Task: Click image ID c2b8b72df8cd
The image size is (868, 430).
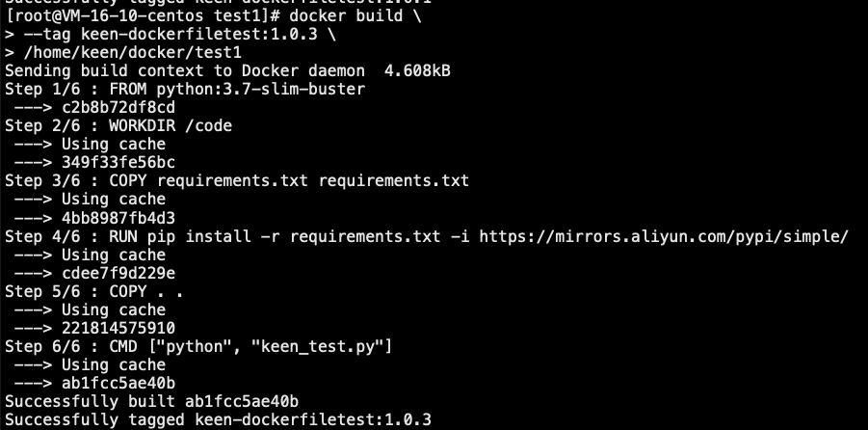Action: [118, 107]
